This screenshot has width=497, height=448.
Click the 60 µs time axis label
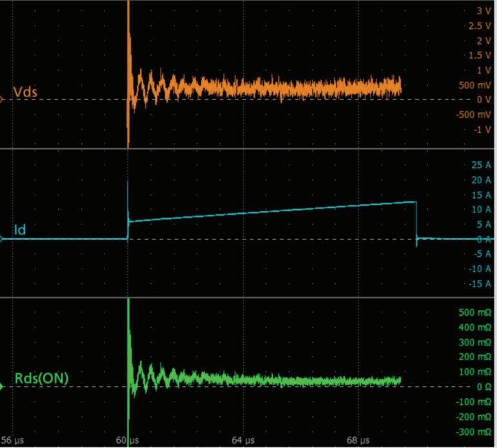coord(130,442)
